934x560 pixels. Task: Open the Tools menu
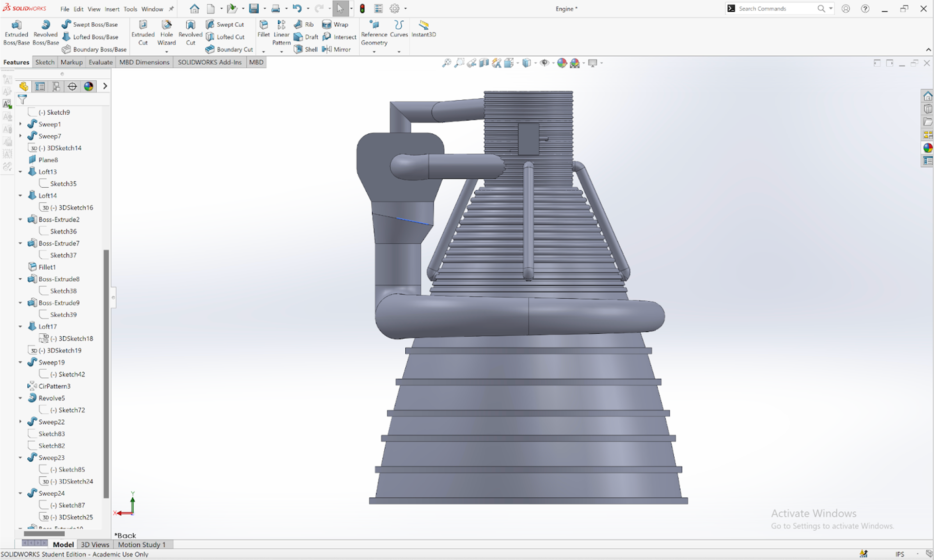(130, 9)
